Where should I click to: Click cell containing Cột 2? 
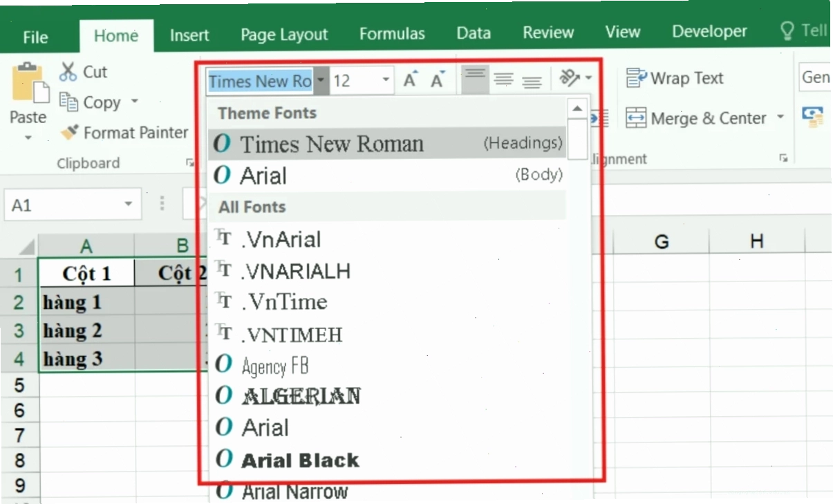171,272
